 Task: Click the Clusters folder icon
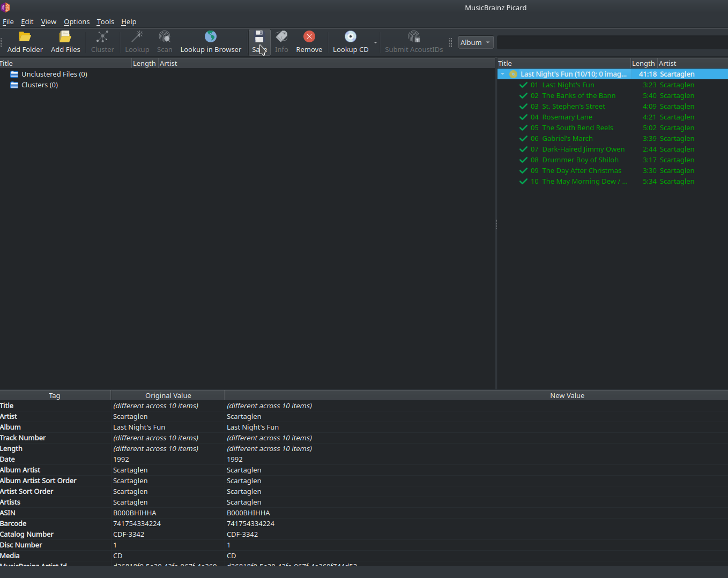[14, 85]
